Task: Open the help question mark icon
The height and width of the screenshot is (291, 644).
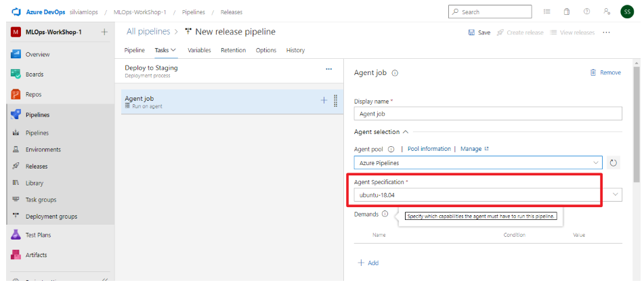Action: tap(587, 12)
